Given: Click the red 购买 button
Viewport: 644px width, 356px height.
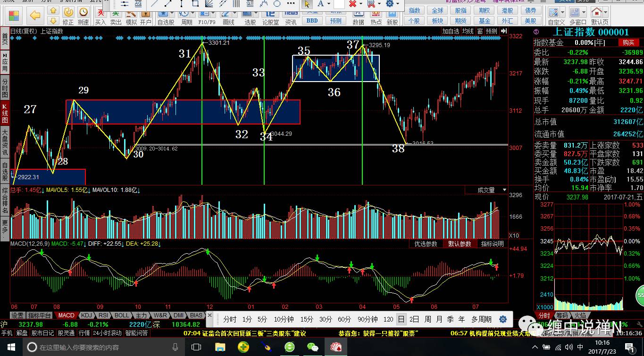Looking at the screenshot, I should pyautogui.click(x=628, y=43).
